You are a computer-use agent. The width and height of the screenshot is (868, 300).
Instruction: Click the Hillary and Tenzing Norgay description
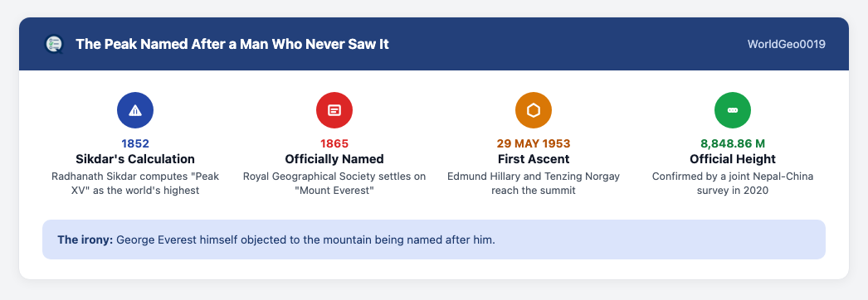click(x=534, y=183)
